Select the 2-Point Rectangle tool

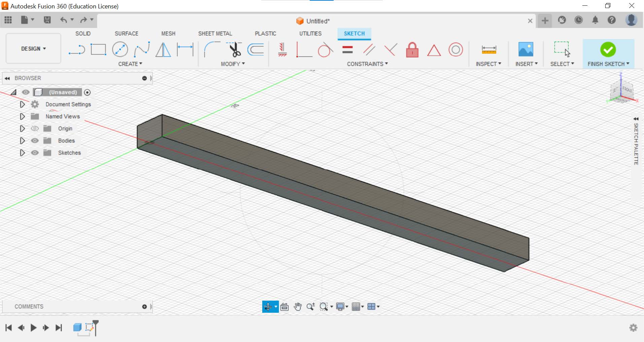(98, 50)
